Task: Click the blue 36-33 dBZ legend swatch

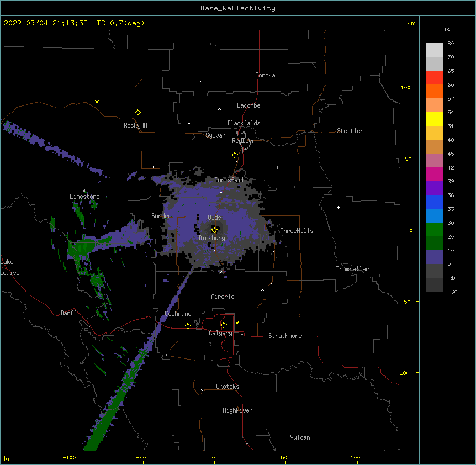Action: (434, 202)
